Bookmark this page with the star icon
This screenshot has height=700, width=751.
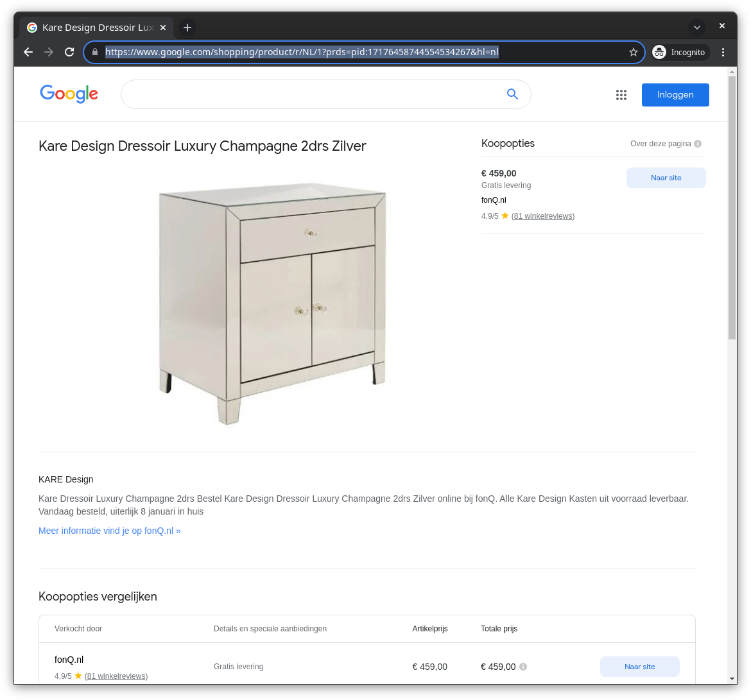(x=633, y=52)
